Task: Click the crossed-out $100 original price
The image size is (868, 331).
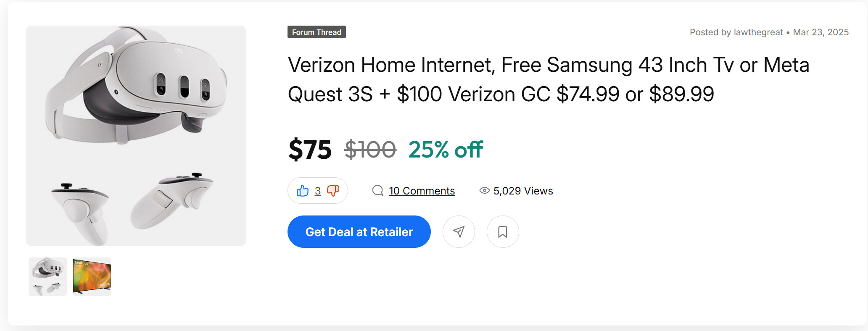Action: pyautogui.click(x=370, y=150)
